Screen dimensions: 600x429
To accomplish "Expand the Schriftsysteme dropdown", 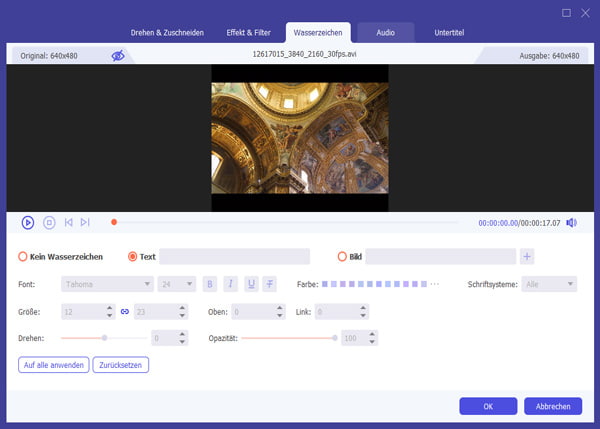I will click(x=549, y=285).
